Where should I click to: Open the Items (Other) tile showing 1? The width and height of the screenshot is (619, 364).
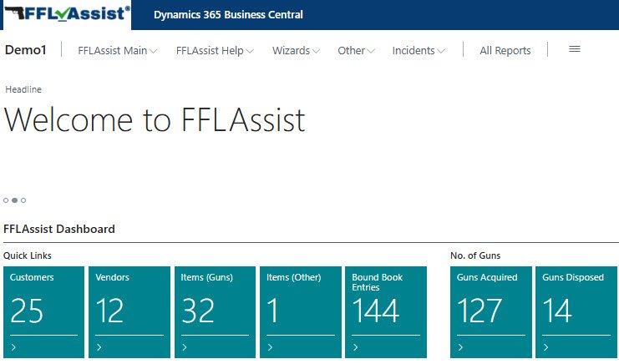click(302, 311)
